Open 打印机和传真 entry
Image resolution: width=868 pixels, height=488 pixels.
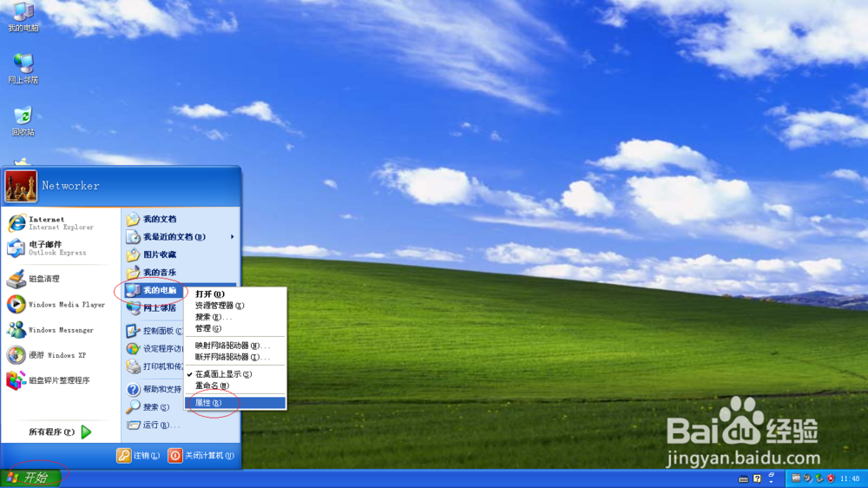(x=154, y=366)
